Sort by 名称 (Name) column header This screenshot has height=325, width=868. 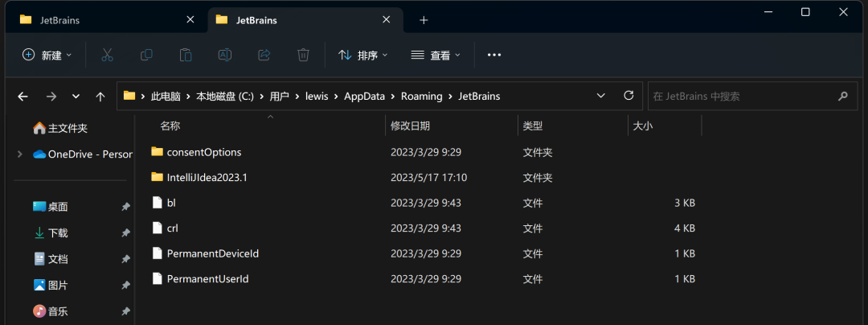tap(170, 125)
